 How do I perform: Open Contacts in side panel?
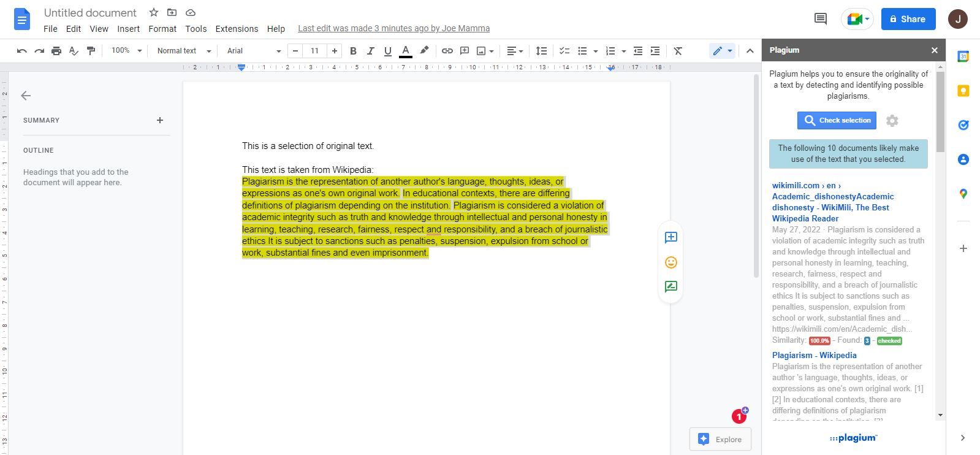tap(963, 159)
